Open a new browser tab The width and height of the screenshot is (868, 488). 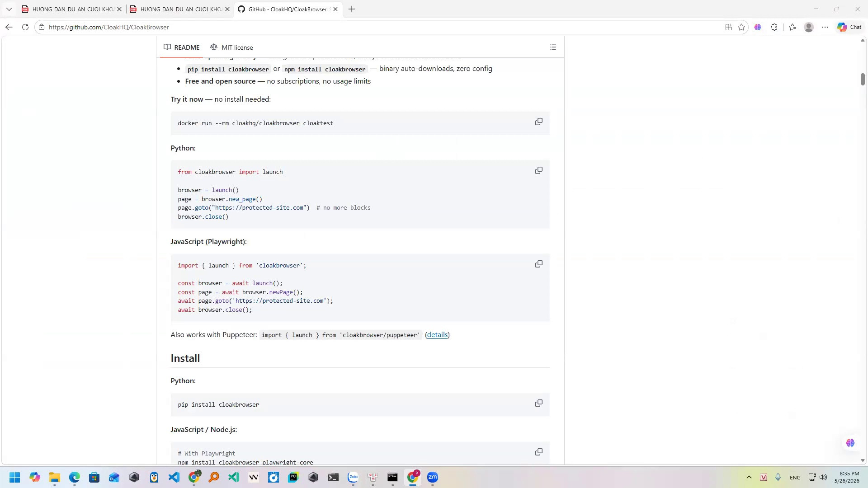352,9
